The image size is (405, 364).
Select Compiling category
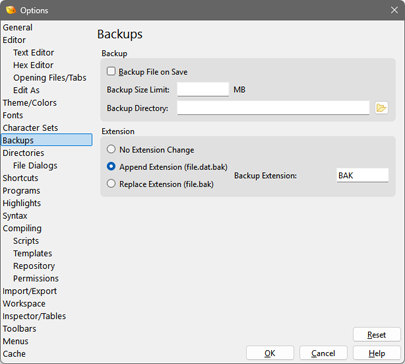pyautogui.click(x=22, y=228)
